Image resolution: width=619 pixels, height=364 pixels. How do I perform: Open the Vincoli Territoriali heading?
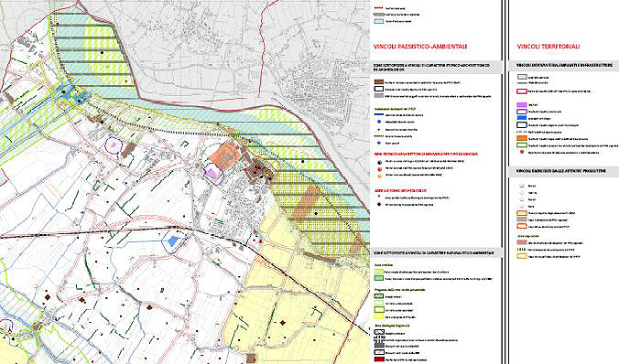(x=548, y=47)
